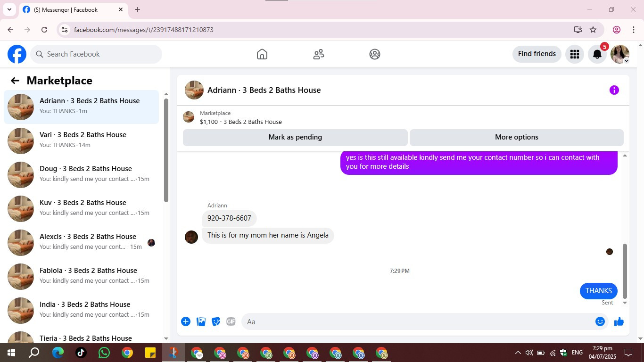Image resolution: width=644 pixels, height=362 pixels.
Task: Open the Chrome three-dot menu
Action: pyautogui.click(x=634, y=30)
